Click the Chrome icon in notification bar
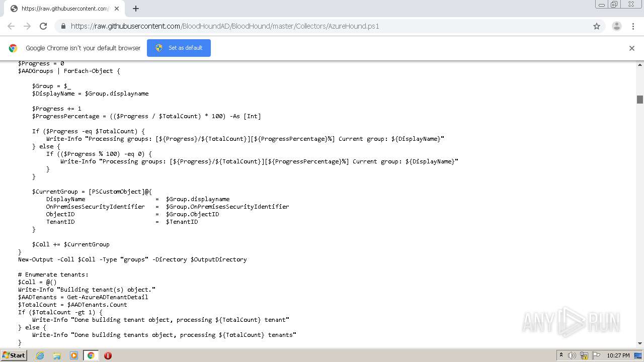Image resolution: width=644 pixels, height=362 pixels. (13, 48)
